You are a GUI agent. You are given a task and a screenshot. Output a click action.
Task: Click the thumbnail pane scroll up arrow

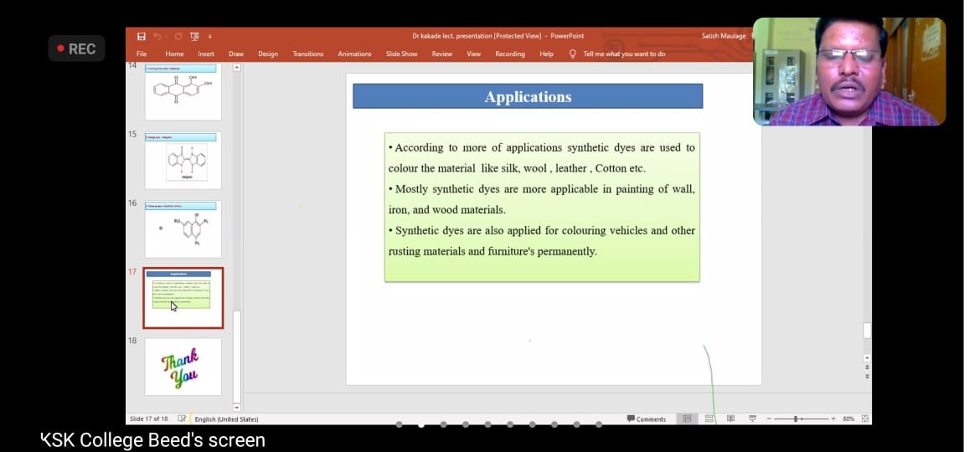[237, 67]
